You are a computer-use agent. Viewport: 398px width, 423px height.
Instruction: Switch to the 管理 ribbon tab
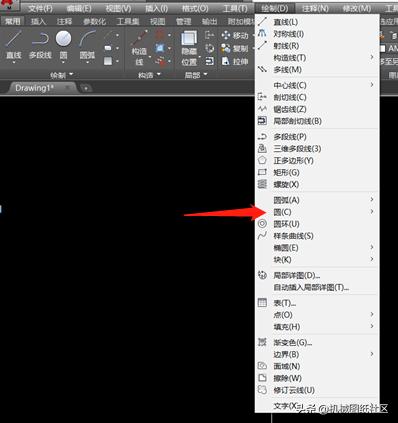[x=184, y=22]
